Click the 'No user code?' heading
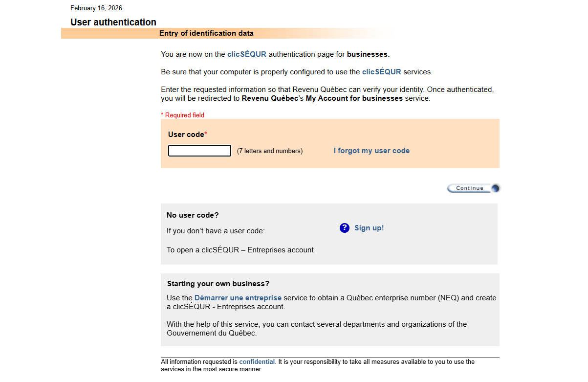The height and width of the screenshot is (382, 588). pyautogui.click(x=193, y=215)
